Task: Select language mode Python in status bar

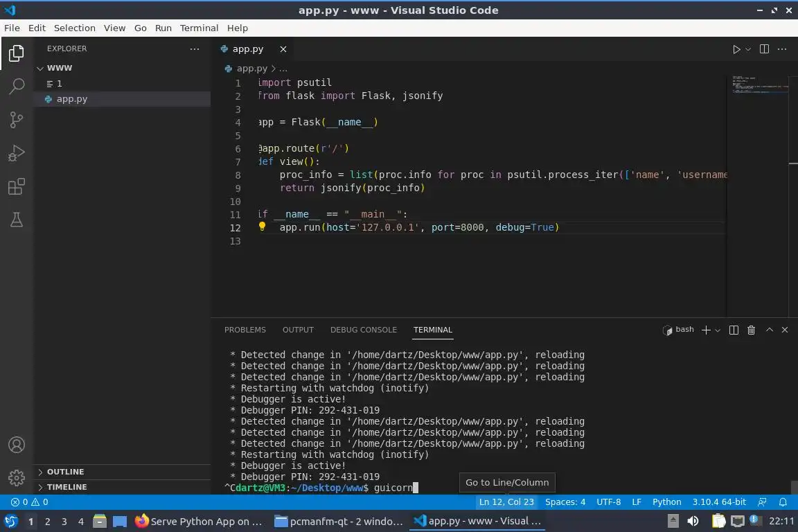Action: point(666,502)
